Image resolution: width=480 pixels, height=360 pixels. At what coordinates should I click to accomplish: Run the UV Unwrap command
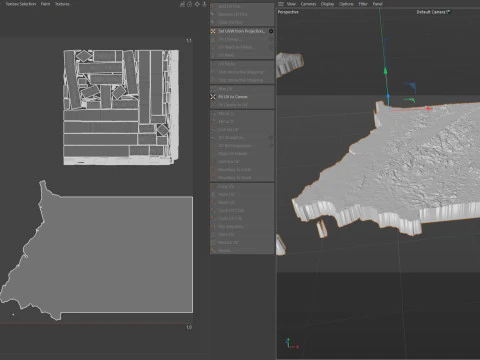(242, 39)
